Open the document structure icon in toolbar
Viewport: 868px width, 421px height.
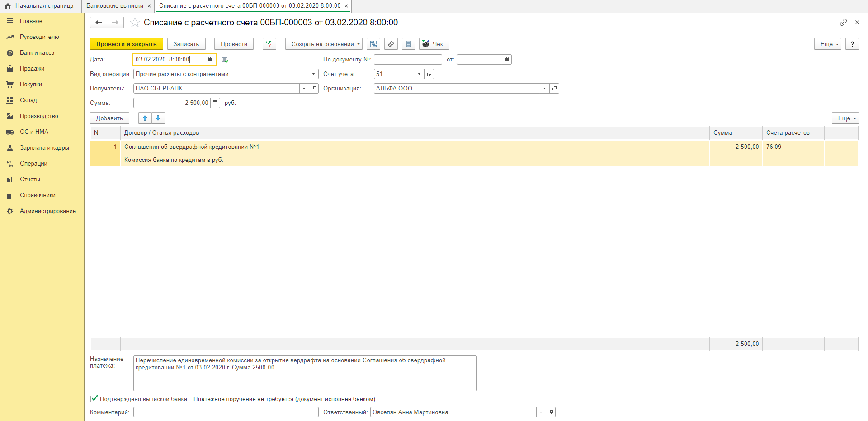click(373, 44)
